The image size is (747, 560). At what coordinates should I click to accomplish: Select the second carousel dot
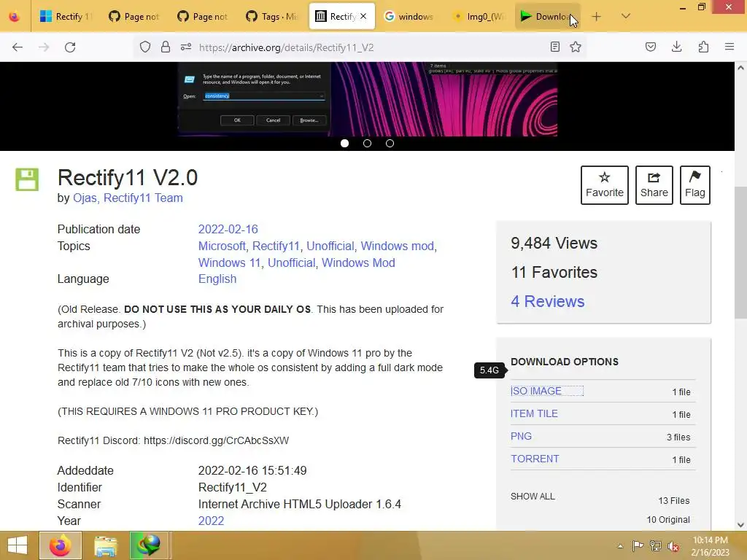[x=367, y=144]
